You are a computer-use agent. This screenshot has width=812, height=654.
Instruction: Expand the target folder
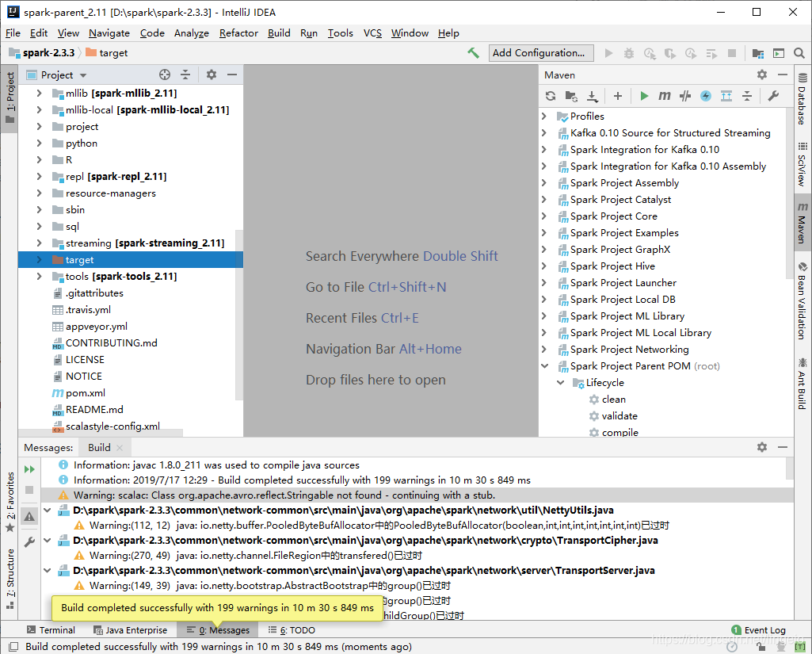coord(39,260)
